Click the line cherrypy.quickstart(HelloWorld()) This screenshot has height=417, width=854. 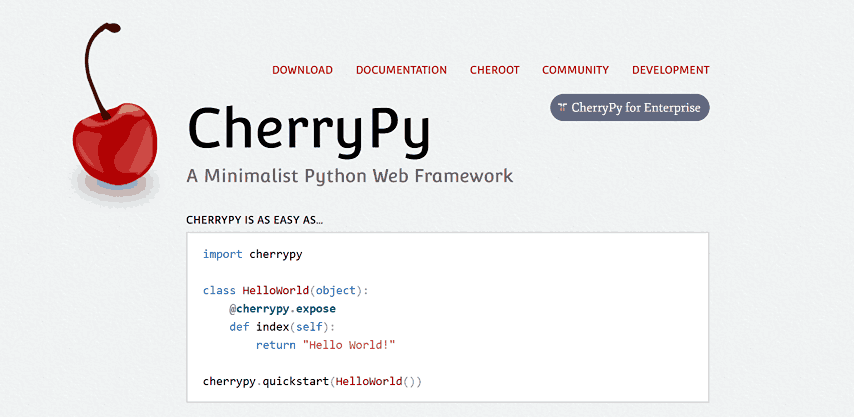(313, 381)
